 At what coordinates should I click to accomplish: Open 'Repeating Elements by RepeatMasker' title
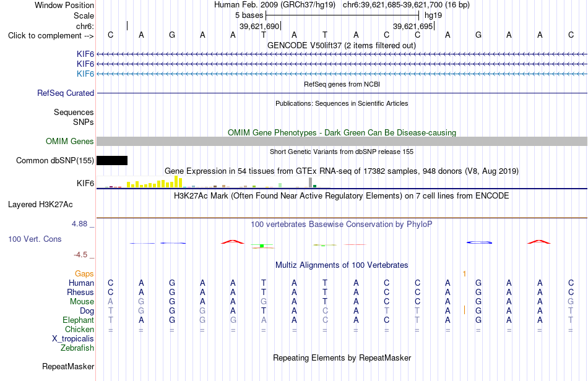[342, 357]
